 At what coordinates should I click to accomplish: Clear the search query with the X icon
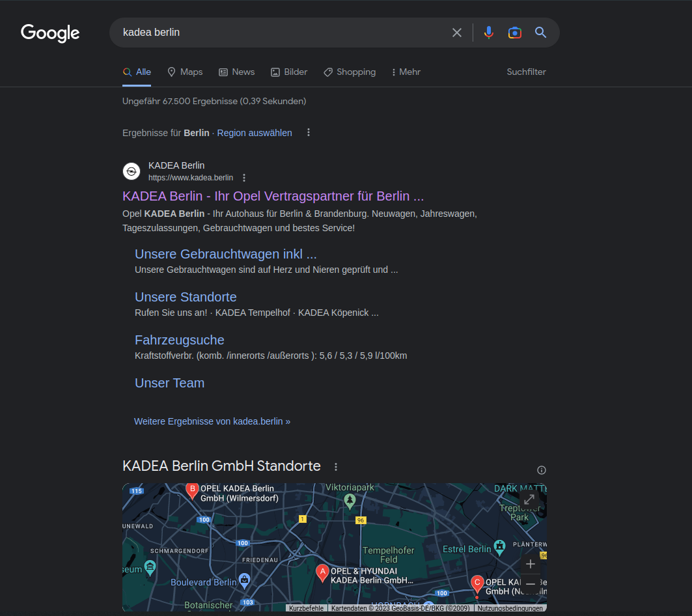pyautogui.click(x=457, y=33)
